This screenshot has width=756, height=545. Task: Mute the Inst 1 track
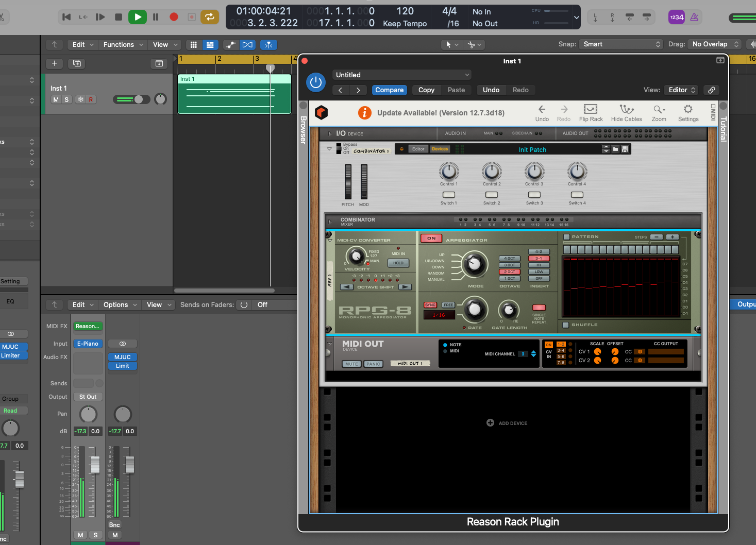(56, 100)
